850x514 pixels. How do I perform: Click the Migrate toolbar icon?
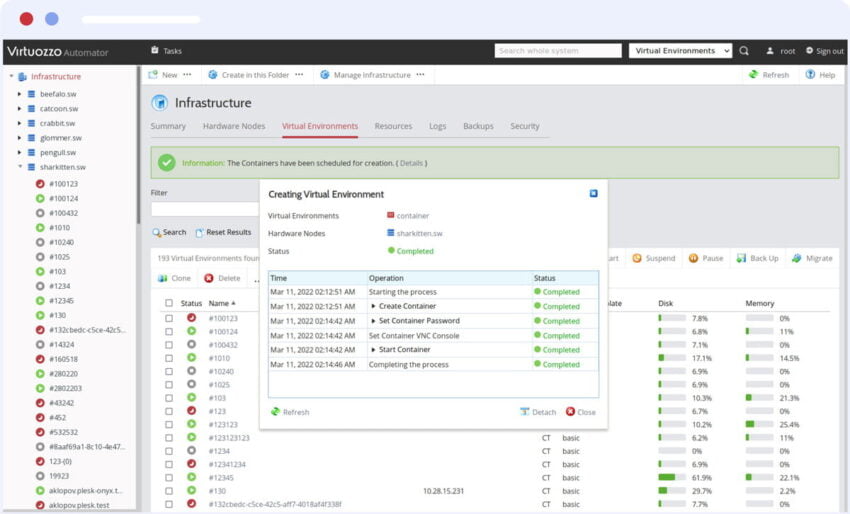798,258
